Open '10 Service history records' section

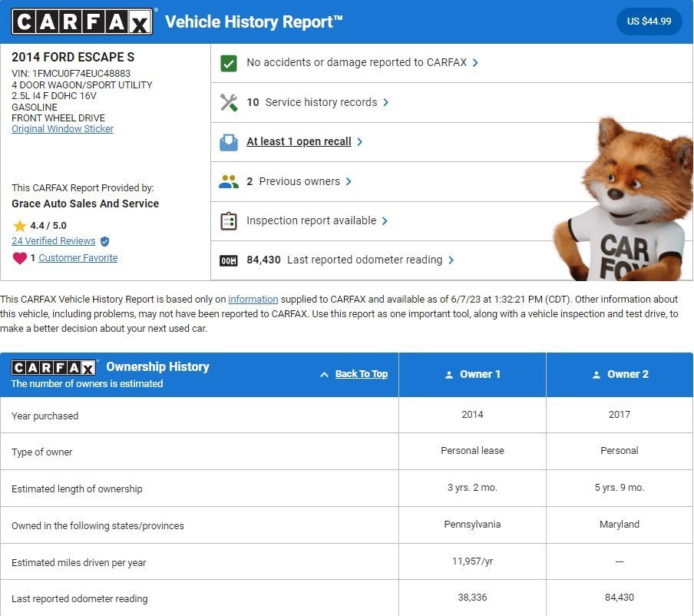(312, 102)
